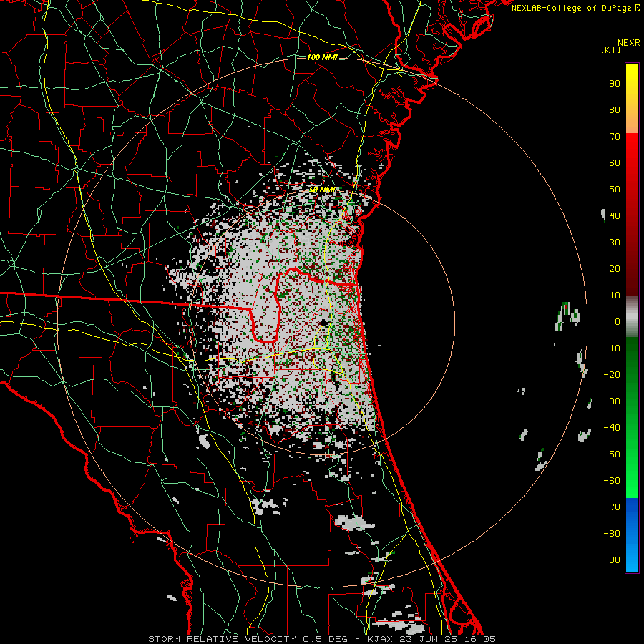Click the NEXR label above color scale
This screenshot has height=644, width=644.
[x=629, y=43]
